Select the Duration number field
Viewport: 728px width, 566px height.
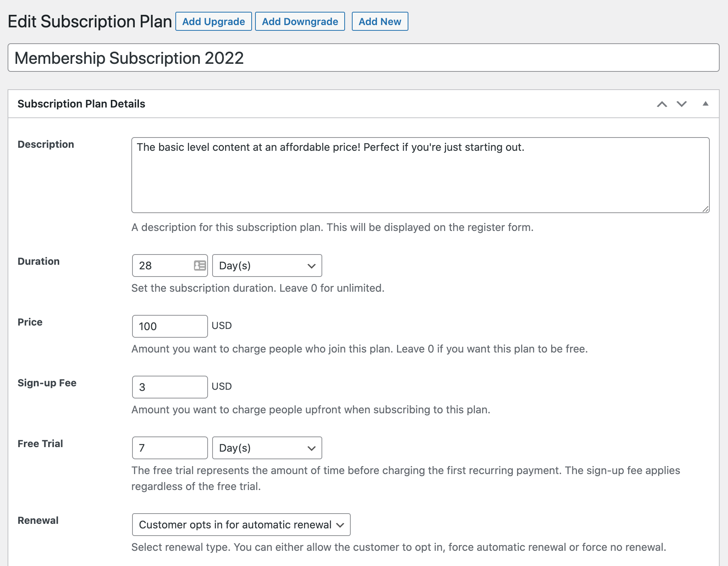coord(163,266)
